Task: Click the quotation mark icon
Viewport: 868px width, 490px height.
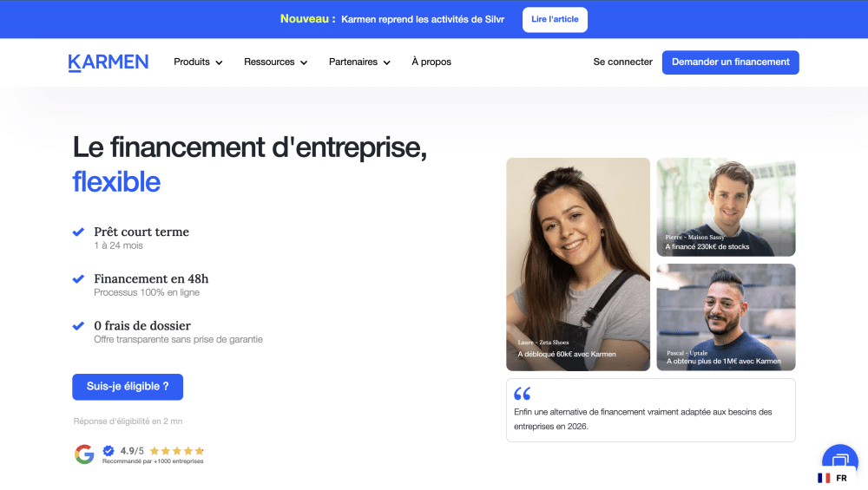Action: click(522, 394)
